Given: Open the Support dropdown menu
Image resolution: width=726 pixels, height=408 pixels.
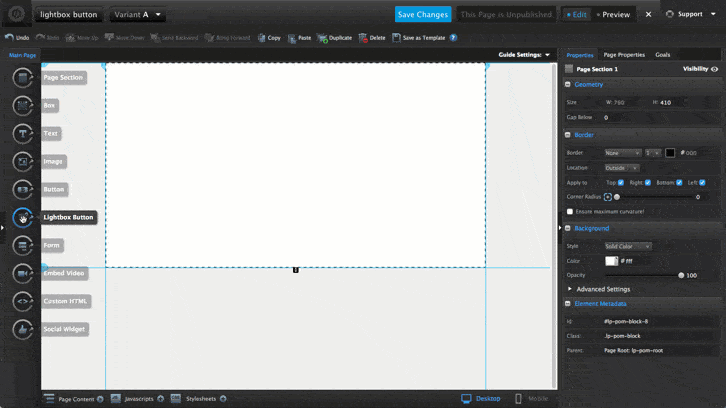Looking at the screenshot, I should click(691, 14).
